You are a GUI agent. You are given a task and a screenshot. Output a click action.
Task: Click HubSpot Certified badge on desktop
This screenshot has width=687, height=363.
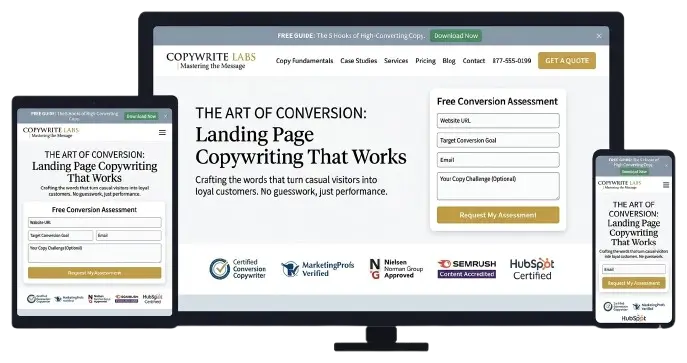(532, 269)
